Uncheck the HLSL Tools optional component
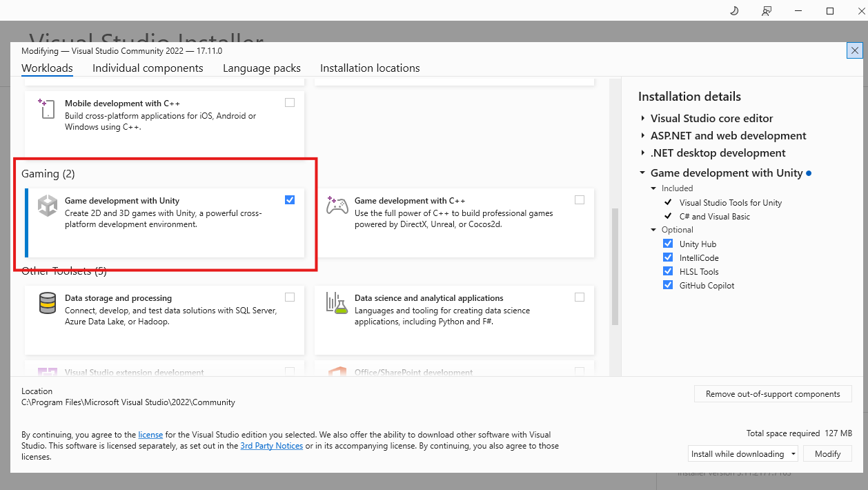868x490 pixels. 668,271
